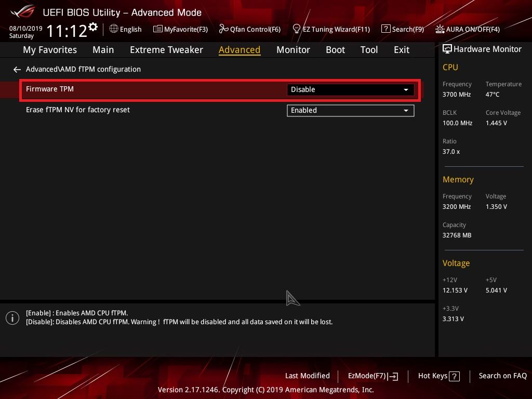The height and width of the screenshot is (399, 532).
Task: Click memory frequency 3200 MHz
Action: [x=456, y=207]
